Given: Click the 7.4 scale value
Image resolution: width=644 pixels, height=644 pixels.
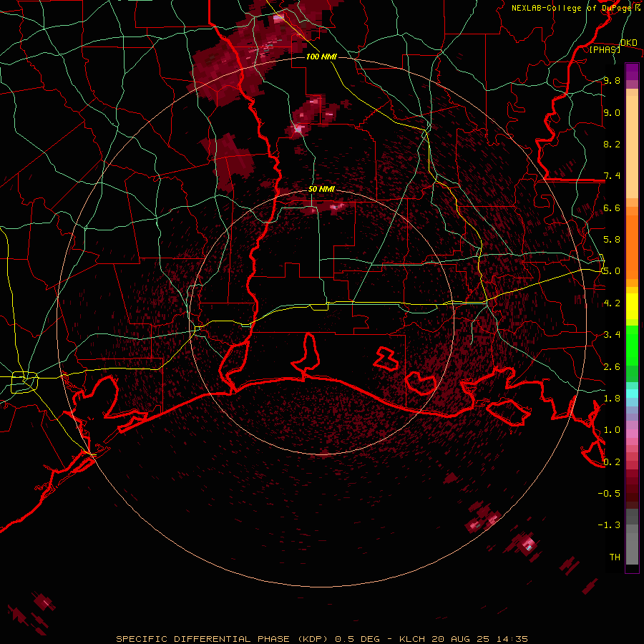Looking at the screenshot, I should click(x=612, y=176).
